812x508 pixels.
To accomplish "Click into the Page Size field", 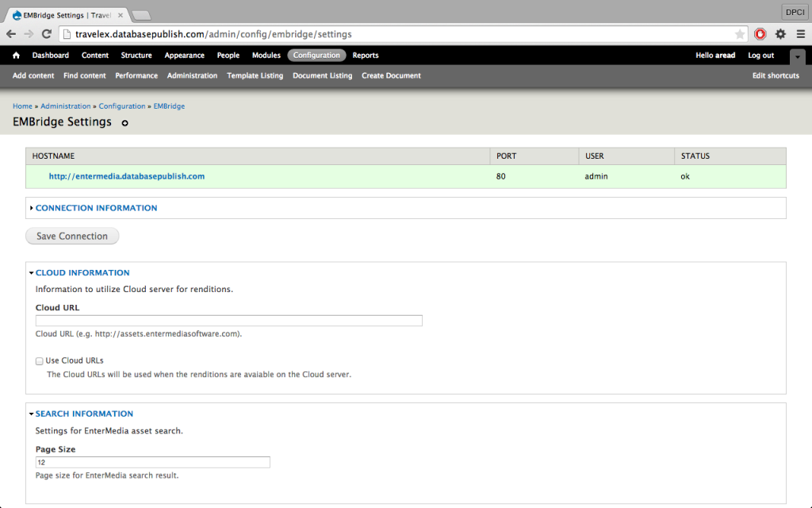I will point(153,463).
